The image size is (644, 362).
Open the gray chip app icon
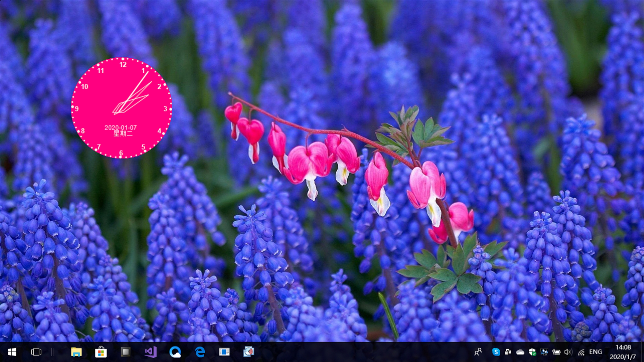pyautogui.click(x=125, y=352)
